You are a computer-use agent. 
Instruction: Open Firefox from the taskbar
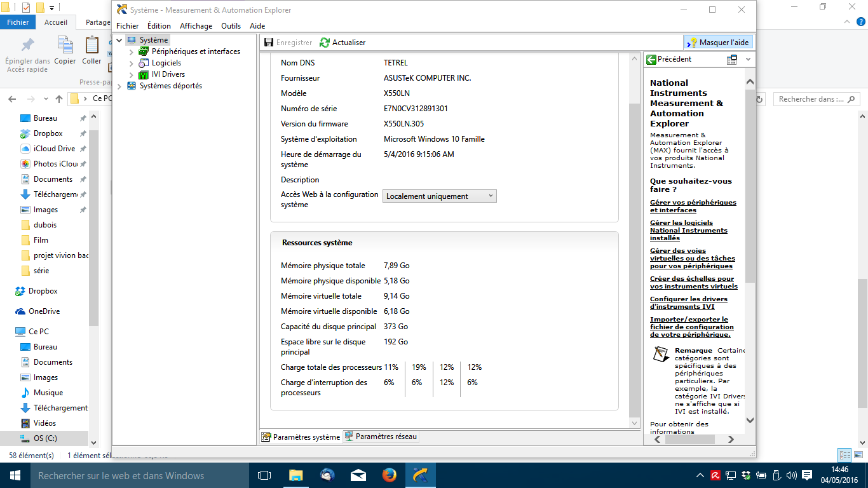point(390,475)
